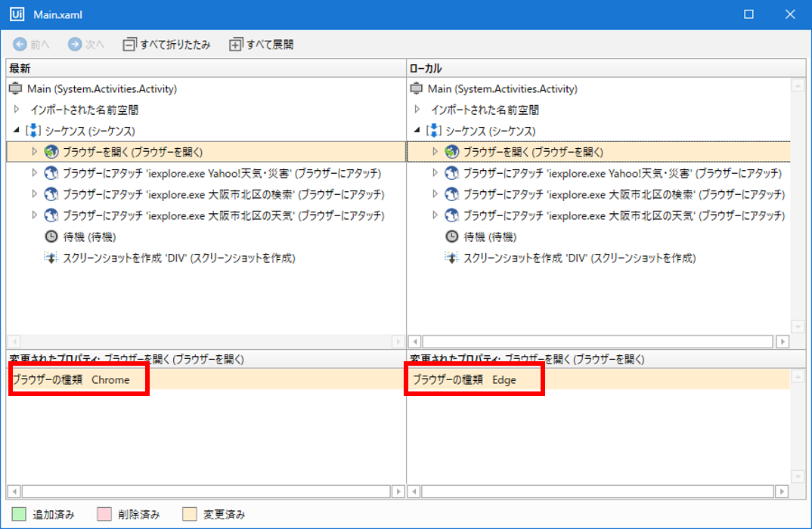Collapse the シーケンス node in the right pane

(x=417, y=131)
